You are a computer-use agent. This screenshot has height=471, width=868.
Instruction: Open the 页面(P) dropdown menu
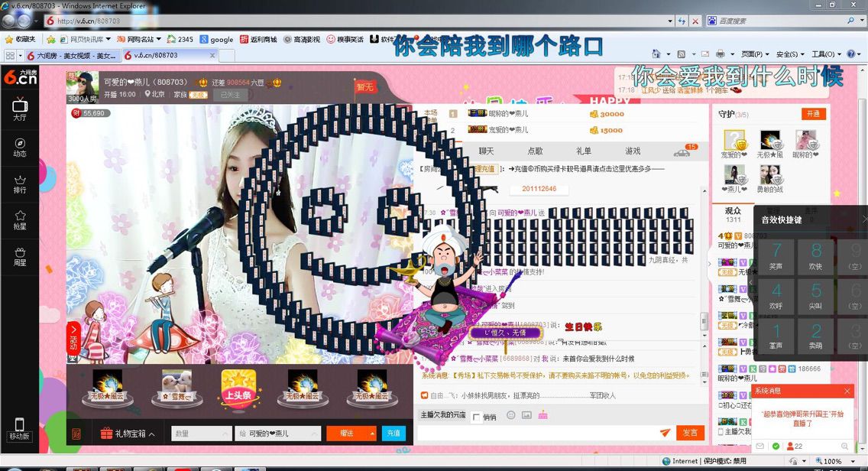pyautogui.click(x=756, y=54)
